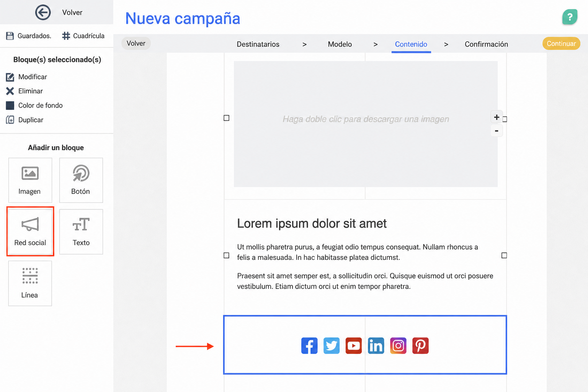Click the minus button on image block
The height and width of the screenshot is (392, 588).
pyautogui.click(x=497, y=131)
